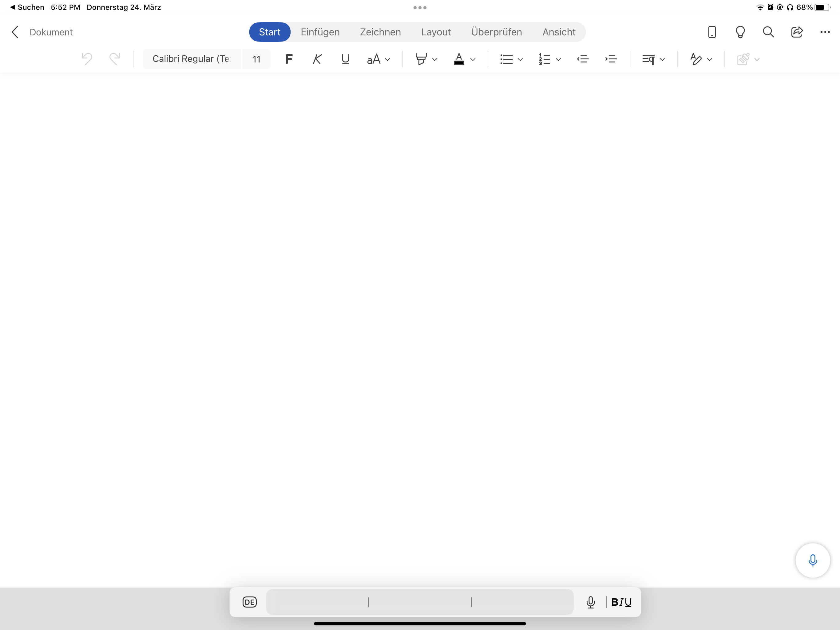Viewport: 840px width, 630px height.
Task: Open the share document icon
Action: point(797,32)
